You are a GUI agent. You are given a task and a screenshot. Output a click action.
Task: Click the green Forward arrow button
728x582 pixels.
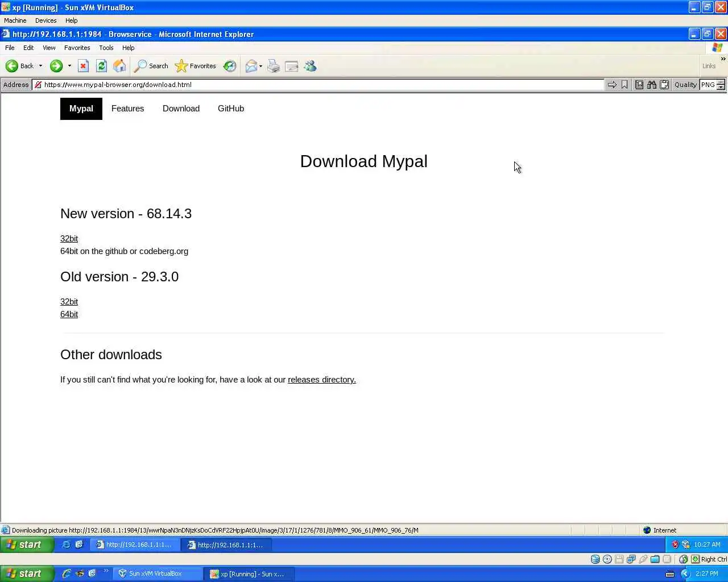click(56, 66)
